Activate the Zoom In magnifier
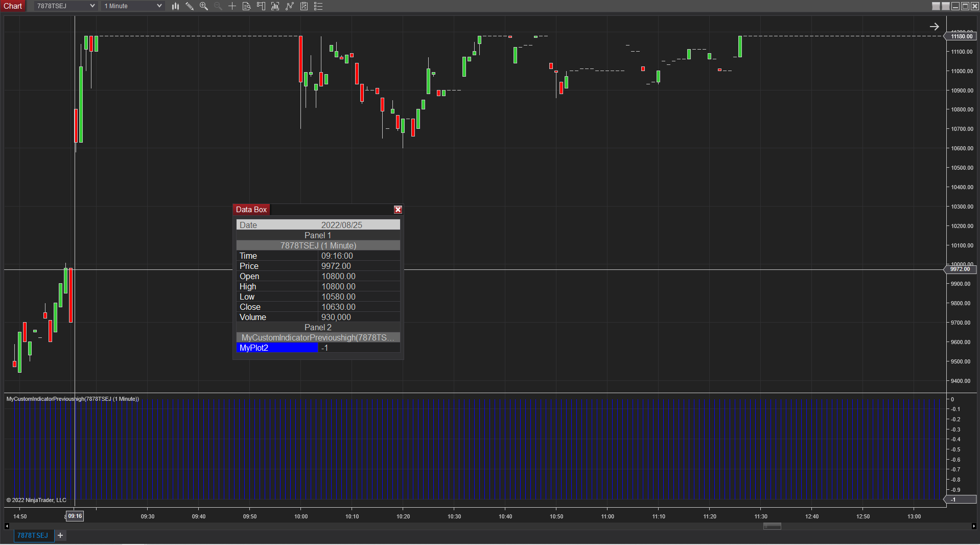The image size is (980, 545). (x=204, y=6)
